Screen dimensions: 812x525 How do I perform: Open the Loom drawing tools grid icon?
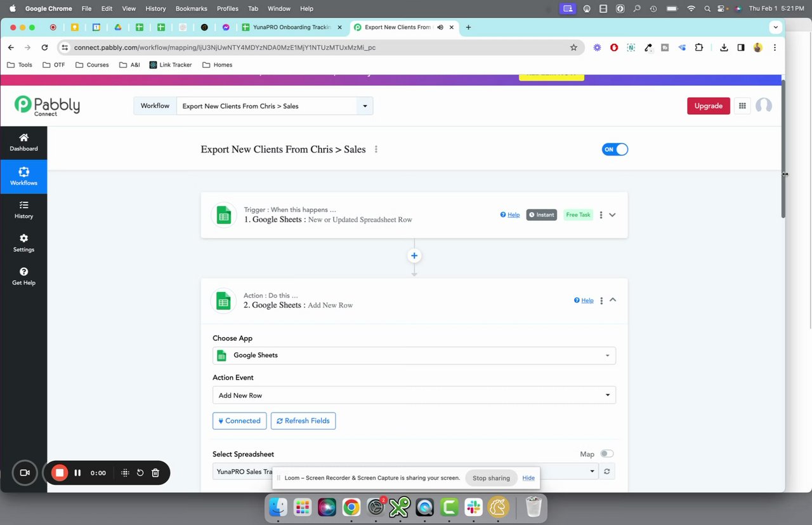(125, 473)
